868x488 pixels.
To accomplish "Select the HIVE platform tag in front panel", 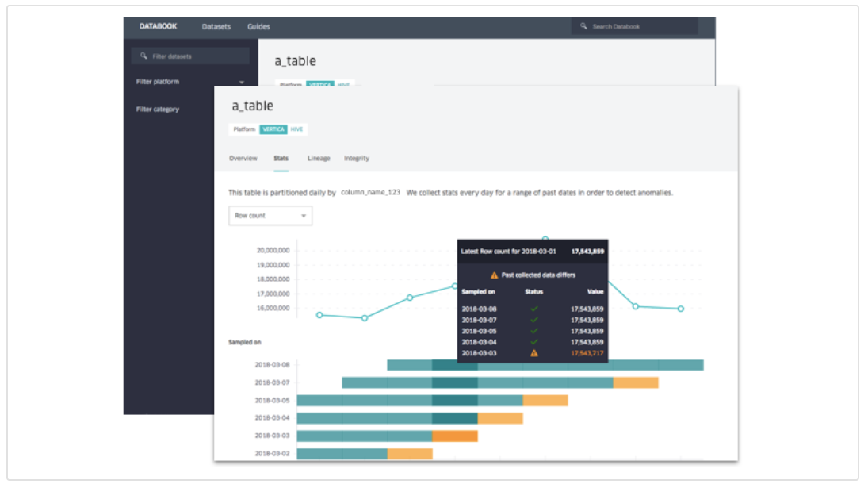I will pyautogui.click(x=296, y=129).
